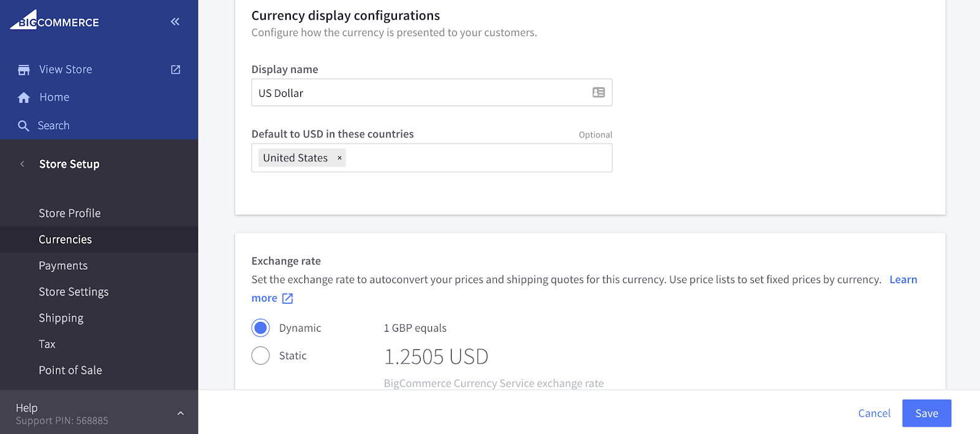The height and width of the screenshot is (434, 980).
Task: Go back from Store Setup menu
Action: click(x=23, y=164)
